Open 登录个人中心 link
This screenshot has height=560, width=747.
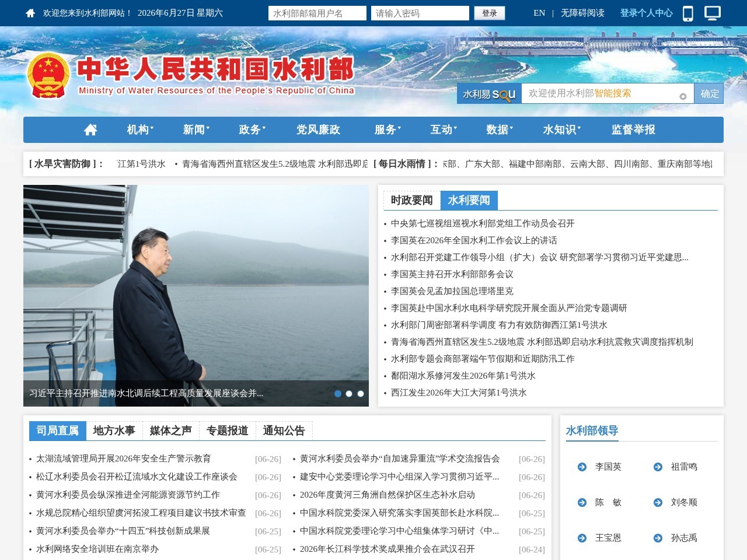(646, 13)
